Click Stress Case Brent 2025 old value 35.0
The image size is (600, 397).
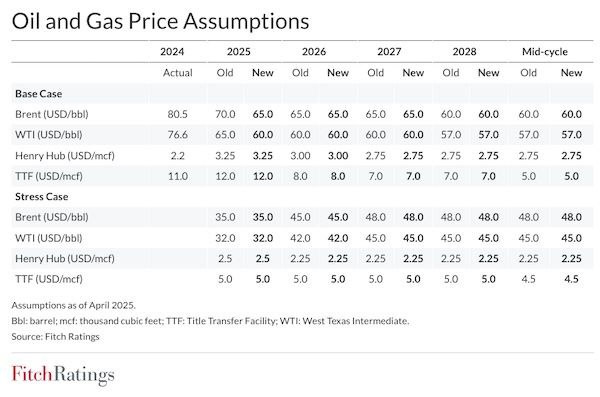pos(225,217)
